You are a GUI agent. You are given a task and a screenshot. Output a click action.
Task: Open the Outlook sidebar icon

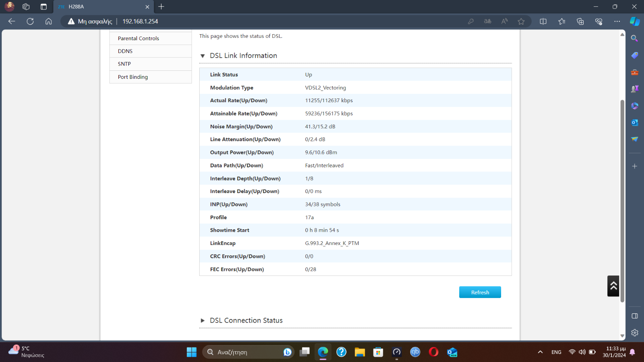(x=635, y=123)
